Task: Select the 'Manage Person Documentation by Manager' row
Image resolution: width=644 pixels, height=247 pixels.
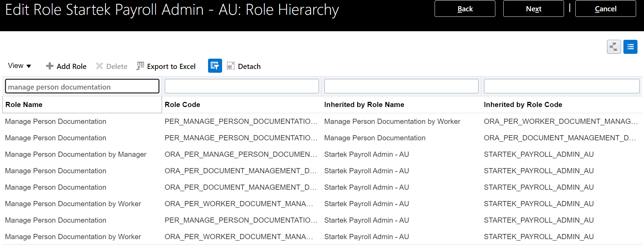Action: coord(322,154)
